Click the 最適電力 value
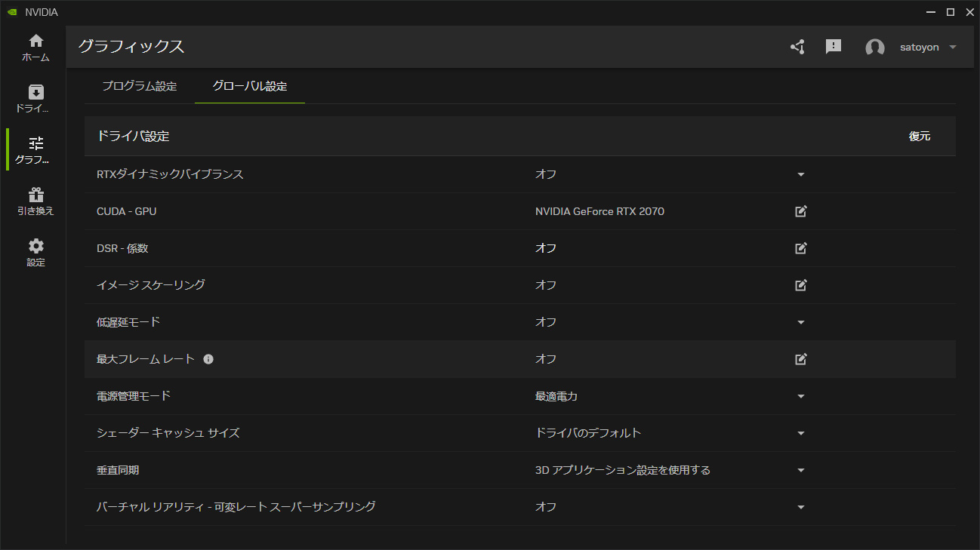Image resolution: width=980 pixels, height=550 pixels. click(556, 396)
